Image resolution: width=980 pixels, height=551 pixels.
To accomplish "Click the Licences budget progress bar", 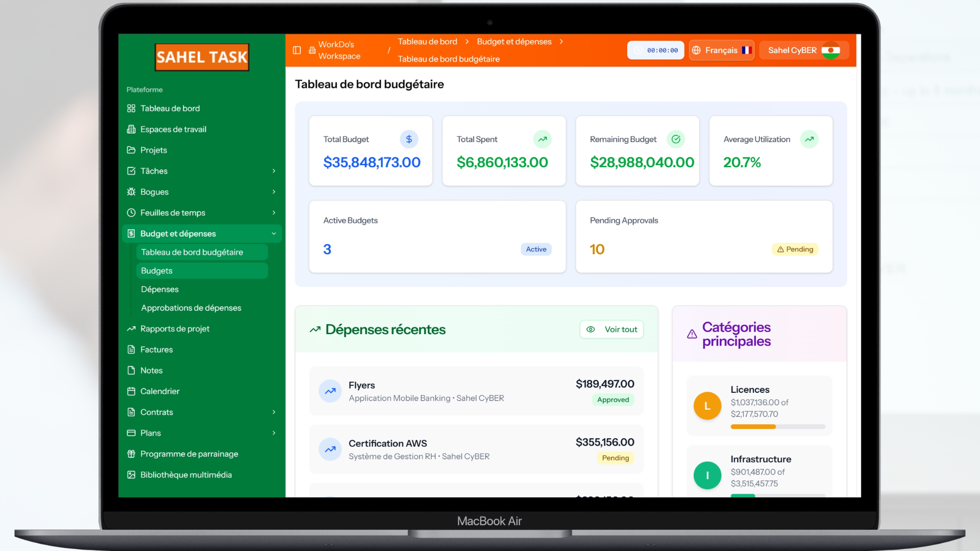I will tap(777, 427).
